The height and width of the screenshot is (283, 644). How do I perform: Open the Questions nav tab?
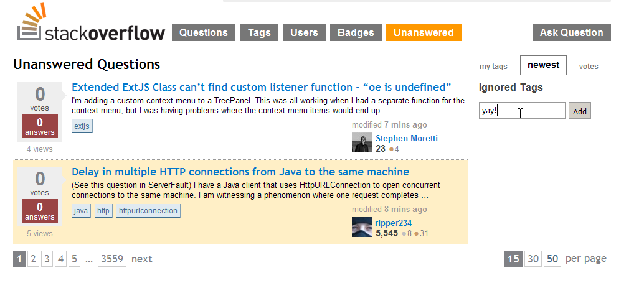point(203,32)
